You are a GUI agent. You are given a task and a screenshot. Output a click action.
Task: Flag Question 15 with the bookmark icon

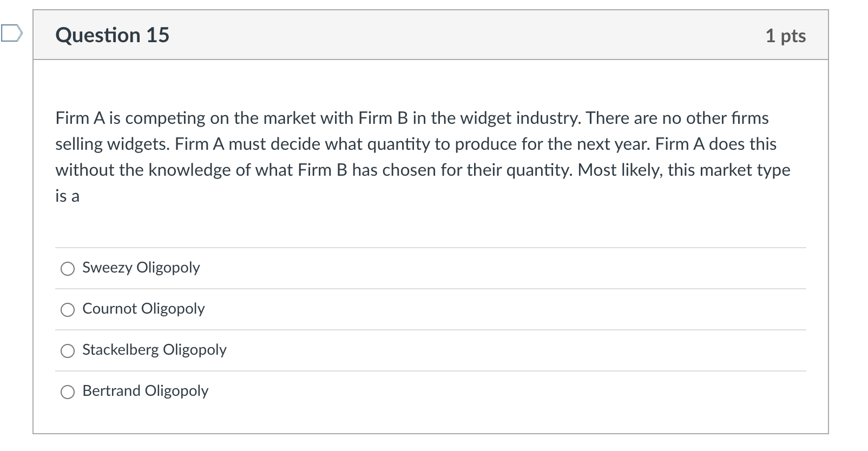click(x=11, y=34)
